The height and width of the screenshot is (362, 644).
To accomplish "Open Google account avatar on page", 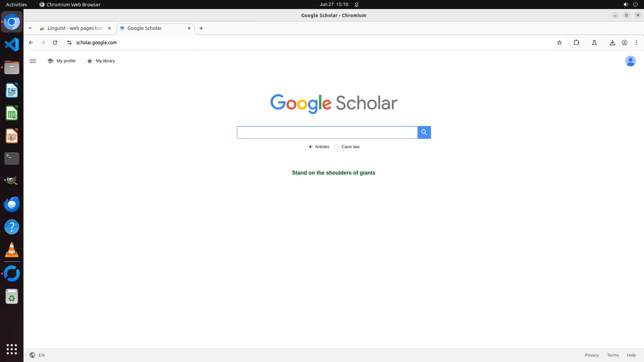I will click(x=630, y=61).
